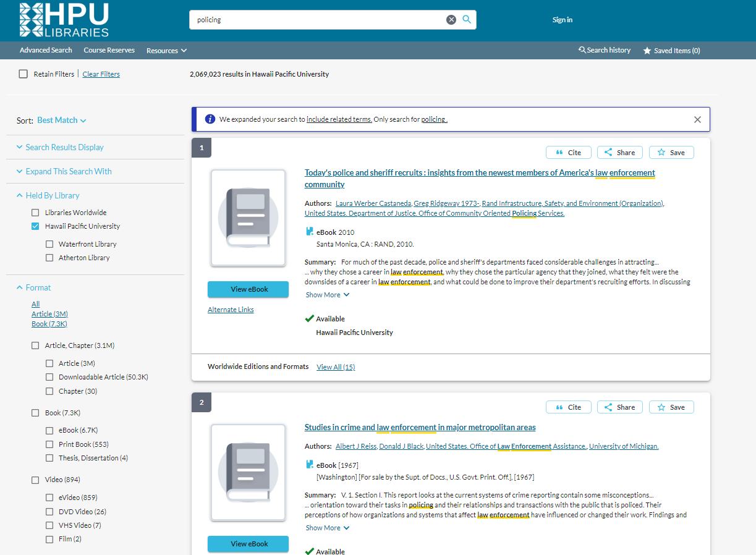The image size is (756, 555).
Task: Open Saved Items (0)
Action: click(671, 51)
